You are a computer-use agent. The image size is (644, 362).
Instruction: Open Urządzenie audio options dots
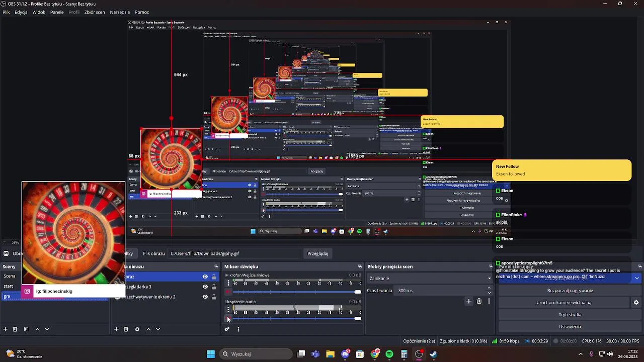click(x=228, y=309)
